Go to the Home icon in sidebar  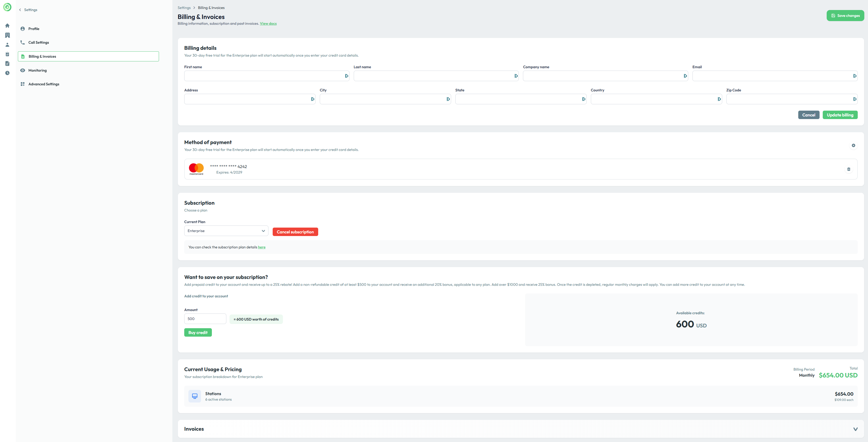(7, 26)
